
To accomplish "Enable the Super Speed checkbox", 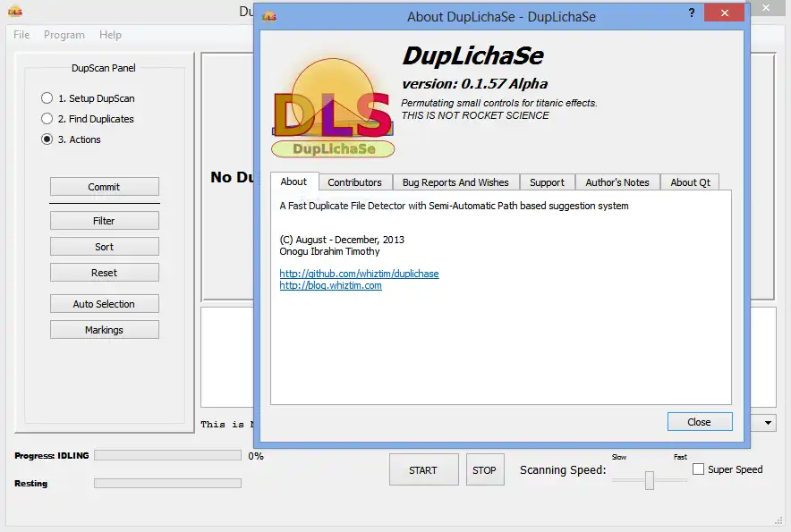I will coord(698,469).
